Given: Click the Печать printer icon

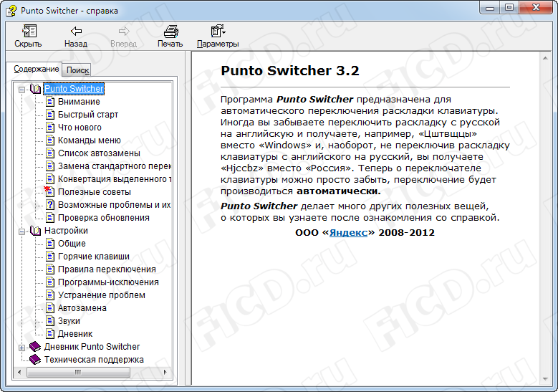Looking at the screenshot, I should [170, 32].
